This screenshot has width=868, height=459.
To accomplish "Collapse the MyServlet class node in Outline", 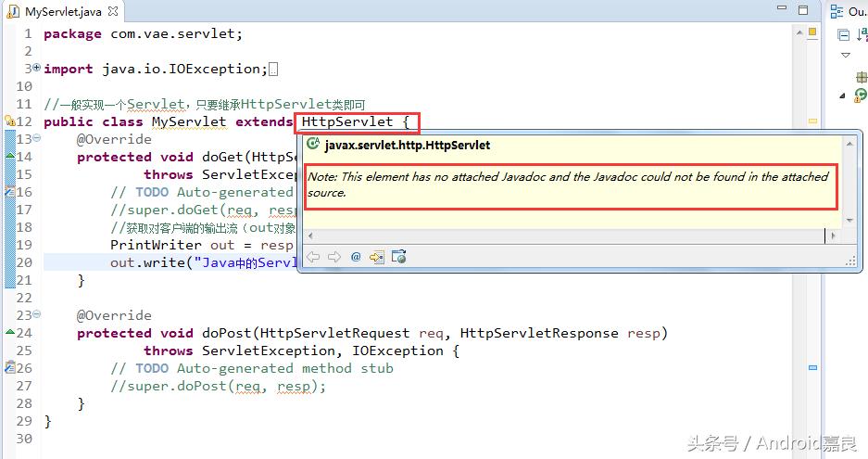I will pos(843,96).
